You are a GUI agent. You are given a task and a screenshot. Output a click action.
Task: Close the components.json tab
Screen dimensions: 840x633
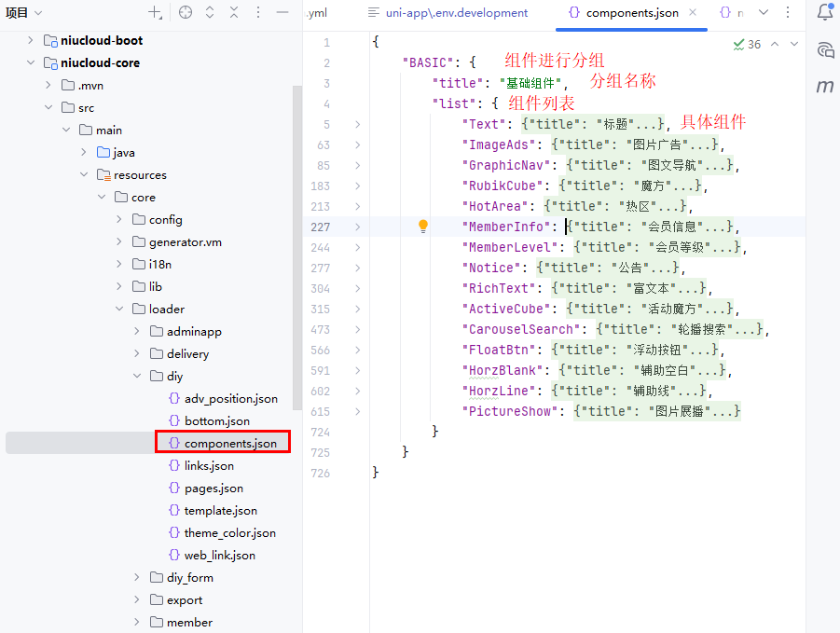[x=693, y=13]
